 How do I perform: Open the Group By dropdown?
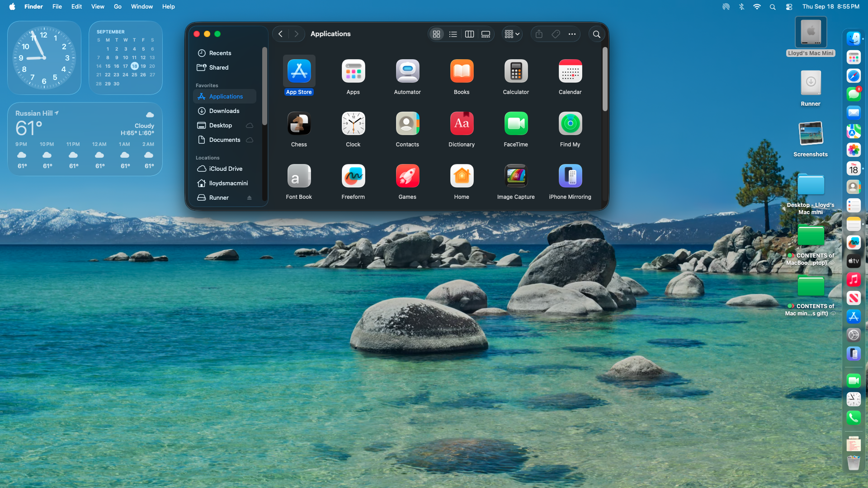click(512, 34)
